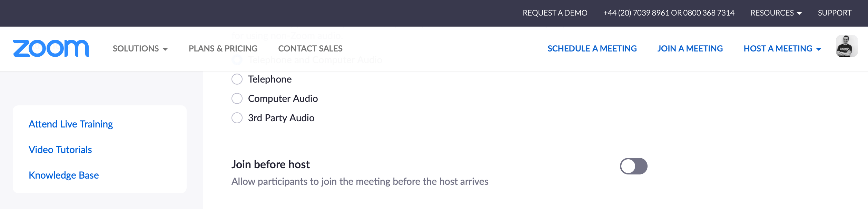Open the Knowledge Base link

point(64,175)
